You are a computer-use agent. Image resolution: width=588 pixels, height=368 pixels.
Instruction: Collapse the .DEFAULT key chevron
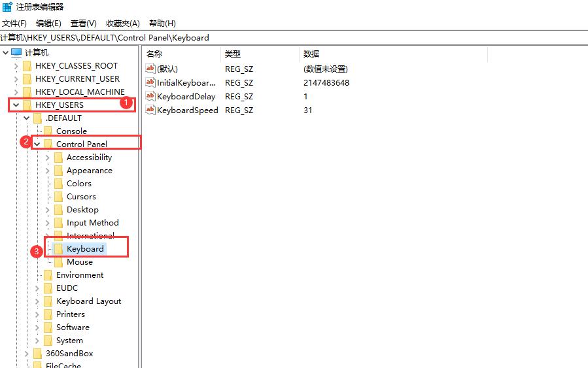26,118
